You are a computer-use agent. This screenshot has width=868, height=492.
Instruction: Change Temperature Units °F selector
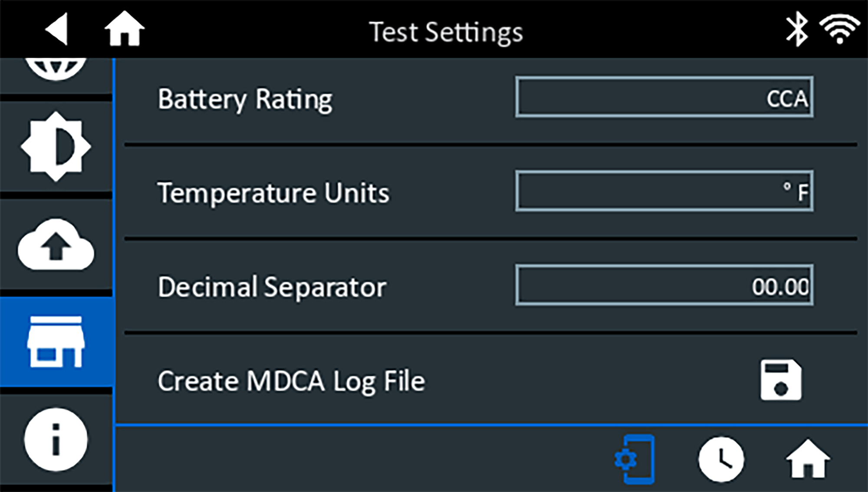tap(664, 191)
